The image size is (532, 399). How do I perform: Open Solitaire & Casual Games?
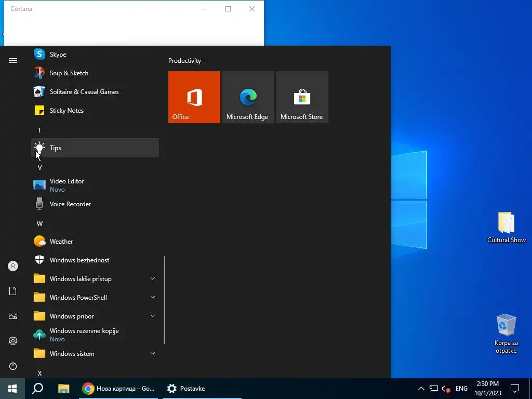(x=95, y=91)
